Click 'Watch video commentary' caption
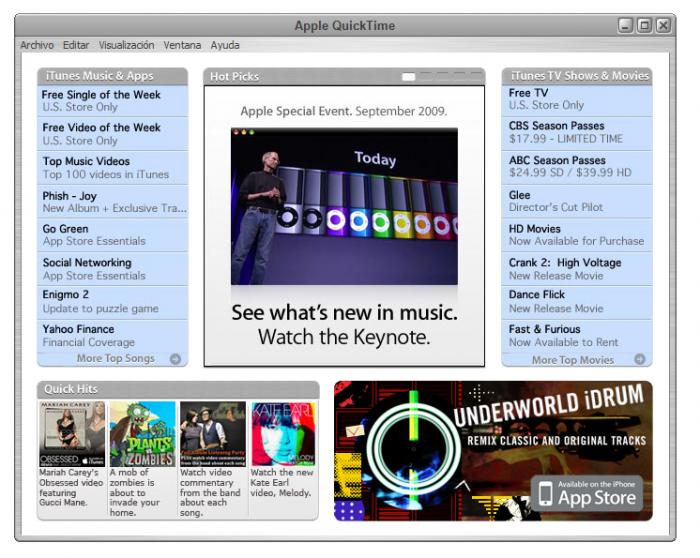The height and width of the screenshot is (558, 700). click(x=210, y=492)
